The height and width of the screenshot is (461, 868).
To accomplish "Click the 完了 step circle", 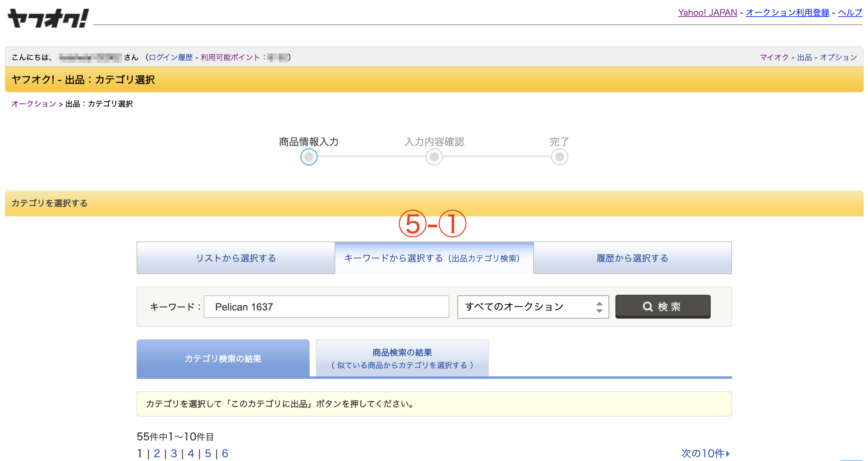I will (559, 157).
